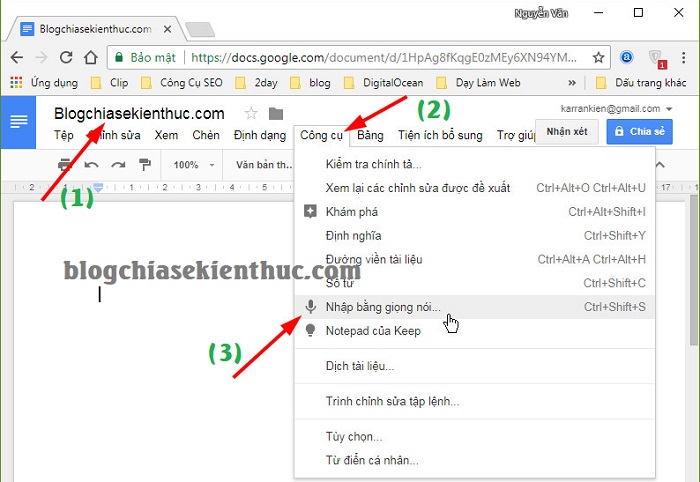The height and width of the screenshot is (482, 700).
Task: Collapse the toolbar with chevron up
Action: coord(660,165)
